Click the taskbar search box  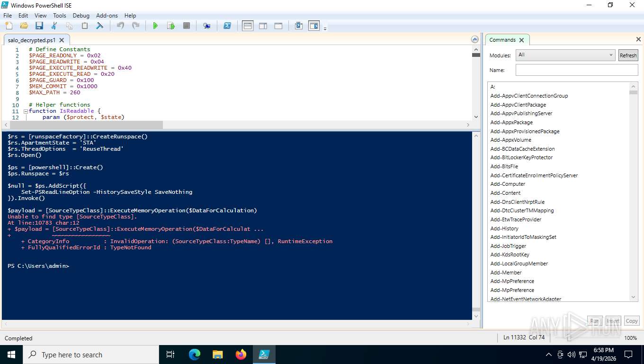[91, 355]
